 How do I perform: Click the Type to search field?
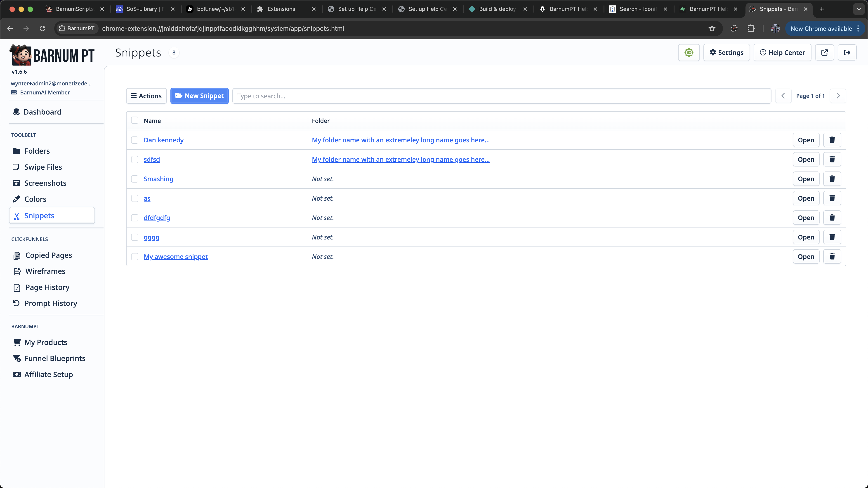pyautogui.click(x=501, y=96)
